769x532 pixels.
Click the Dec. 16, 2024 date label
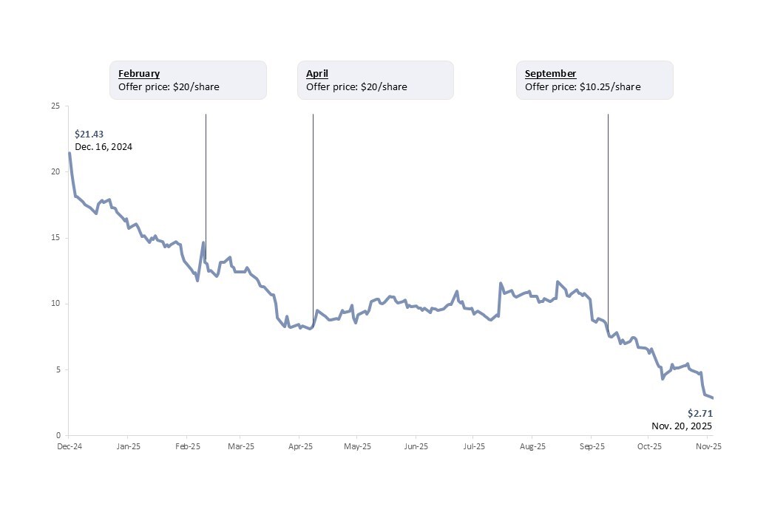click(x=104, y=146)
